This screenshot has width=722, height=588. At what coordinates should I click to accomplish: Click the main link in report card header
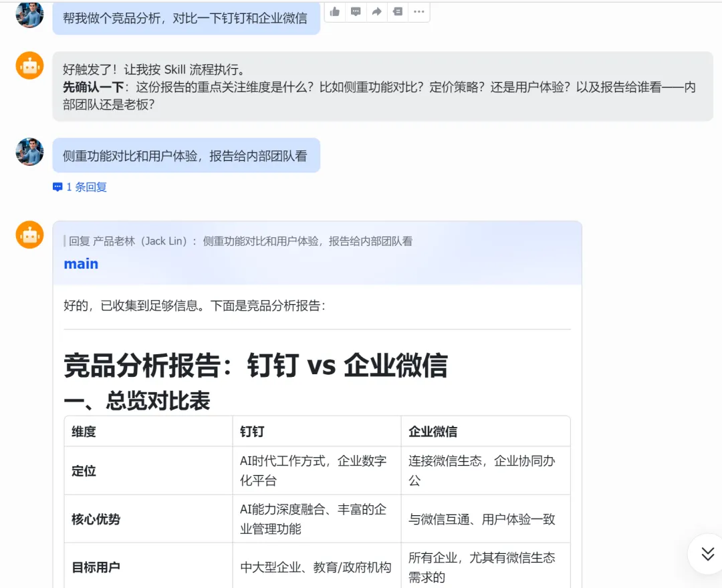pyautogui.click(x=81, y=264)
